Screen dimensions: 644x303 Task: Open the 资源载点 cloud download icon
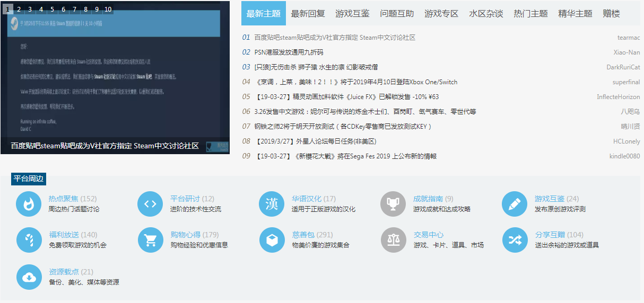pyautogui.click(x=29, y=277)
